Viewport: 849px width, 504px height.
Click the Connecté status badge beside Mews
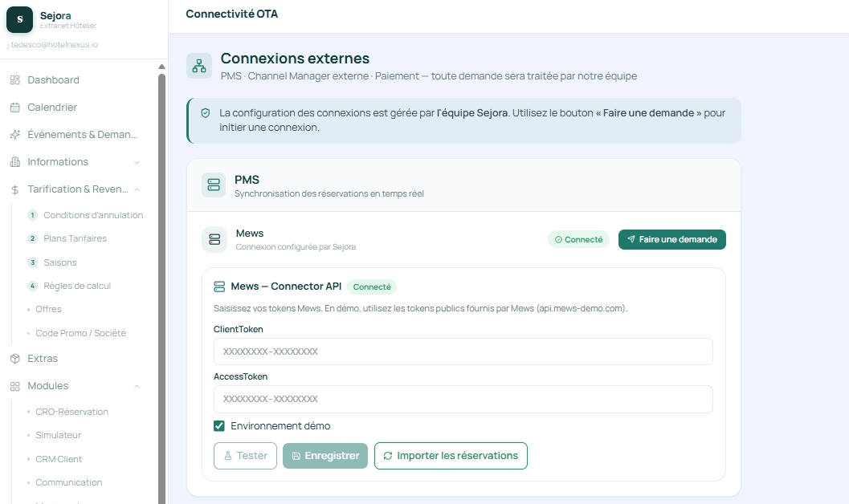click(x=578, y=240)
